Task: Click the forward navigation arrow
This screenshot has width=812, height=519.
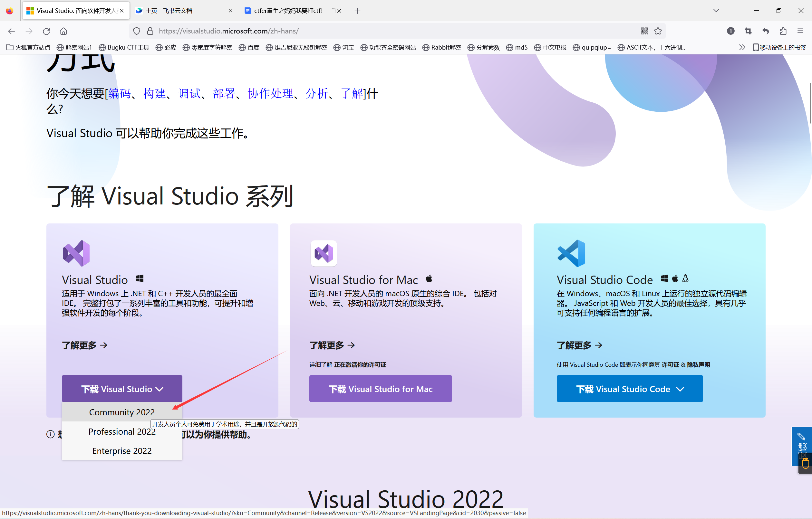Action: point(29,31)
